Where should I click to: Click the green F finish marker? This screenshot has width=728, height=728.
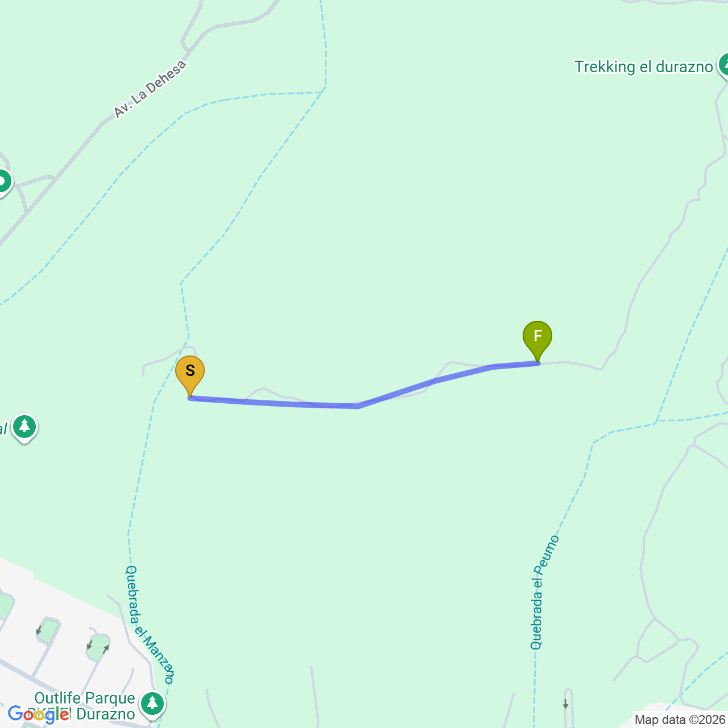[537, 341]
